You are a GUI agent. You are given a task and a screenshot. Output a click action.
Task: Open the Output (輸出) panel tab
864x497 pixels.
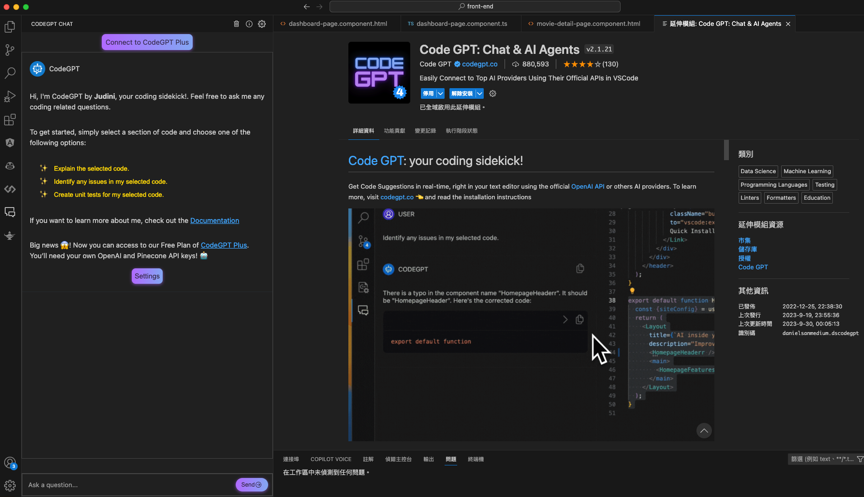click(x=429, y=459)
